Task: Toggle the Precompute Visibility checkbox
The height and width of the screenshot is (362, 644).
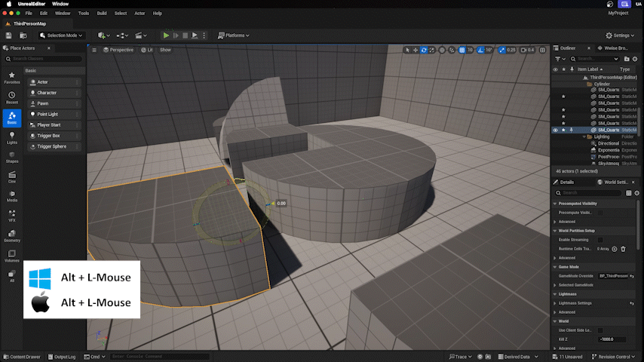Action: (x=600, y=213)
